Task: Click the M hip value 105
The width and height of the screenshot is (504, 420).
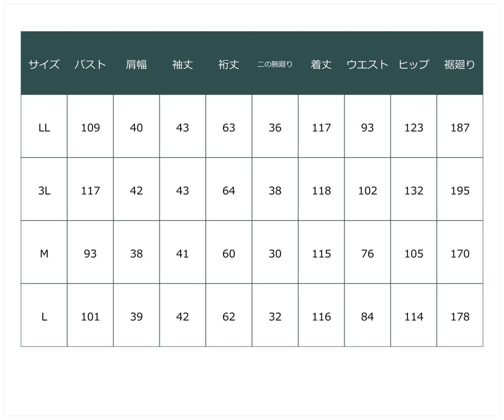Action: pos(414,254)
